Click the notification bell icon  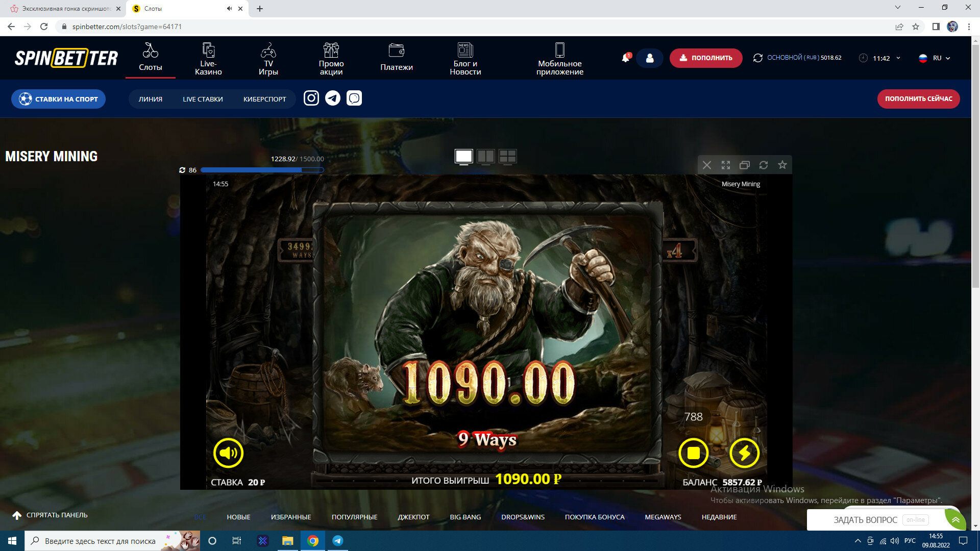pos(626,58)
